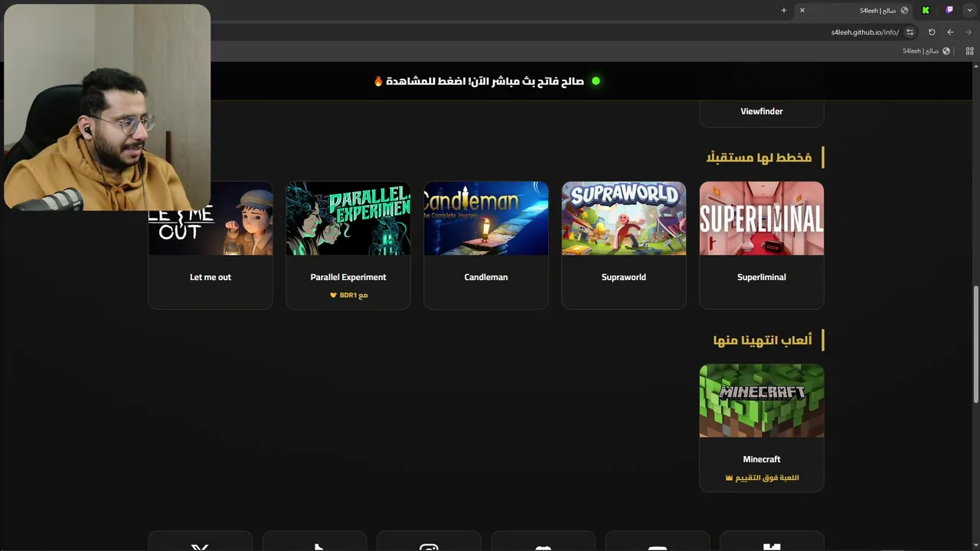Click the live stream announcement banner
Screen dimensions: 980x551
487,81
